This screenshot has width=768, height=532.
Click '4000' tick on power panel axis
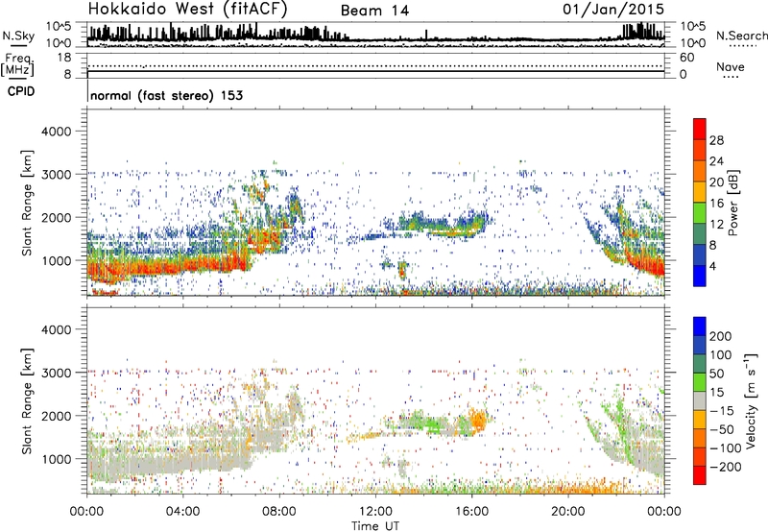(x=57, y=132)
